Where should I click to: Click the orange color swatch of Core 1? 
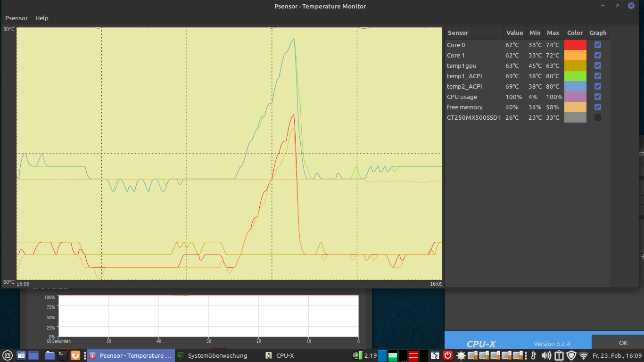pyautogui.click(x=575, y=55)
